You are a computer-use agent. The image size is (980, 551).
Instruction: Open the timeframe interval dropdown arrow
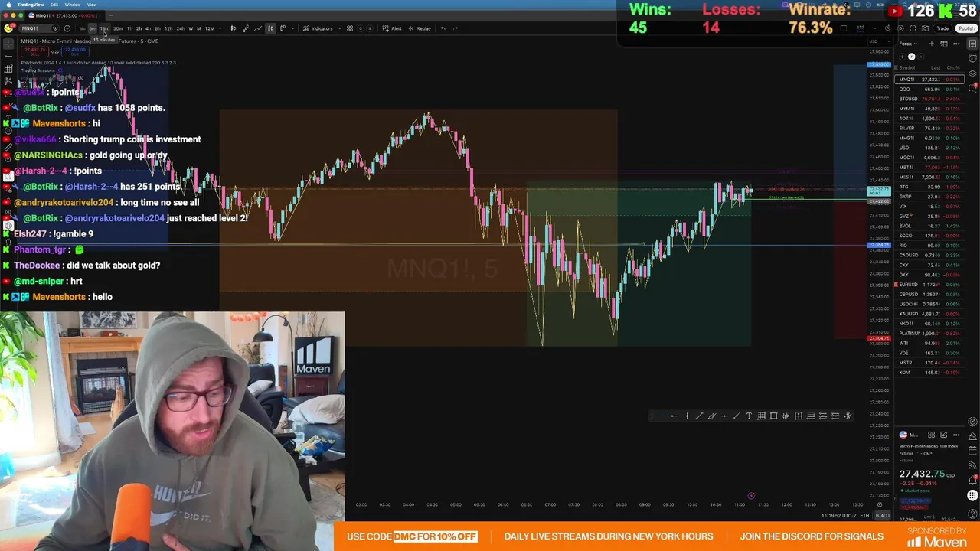[x=220, y=28]
